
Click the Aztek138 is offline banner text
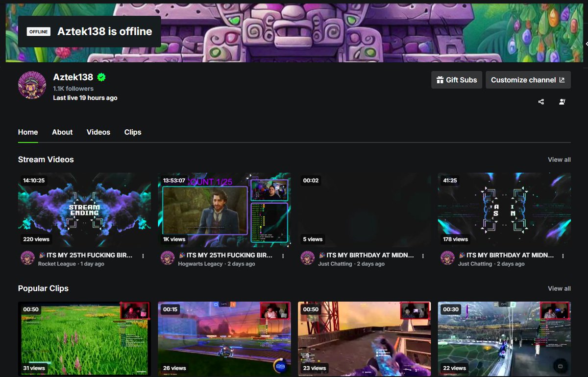105,31
